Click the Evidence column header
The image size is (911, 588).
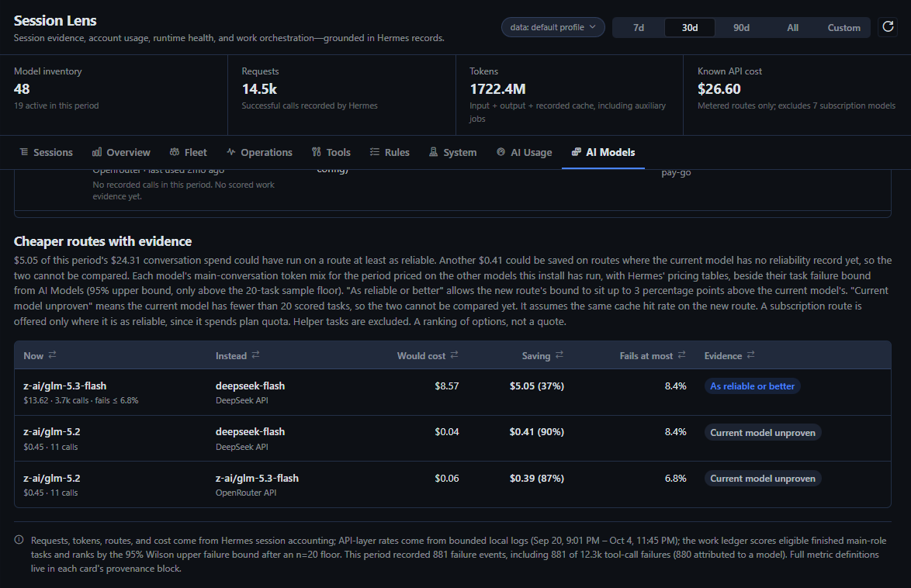pos(729,355)
